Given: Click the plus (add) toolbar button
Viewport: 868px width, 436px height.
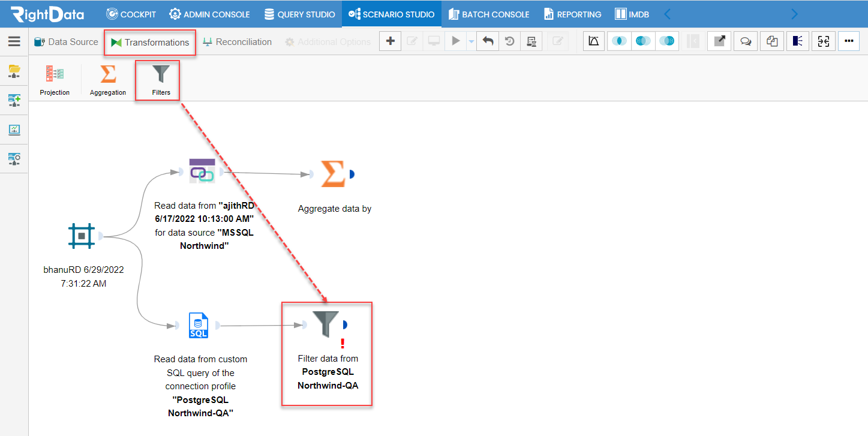Looking at the screenshot, I should 391,41.
